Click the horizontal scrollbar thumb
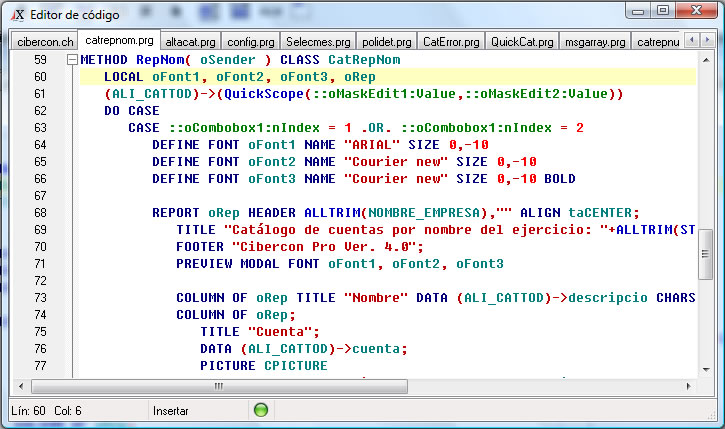Viewport: 725px width, 429px height. pyautogui.click(x=217, y=385)
